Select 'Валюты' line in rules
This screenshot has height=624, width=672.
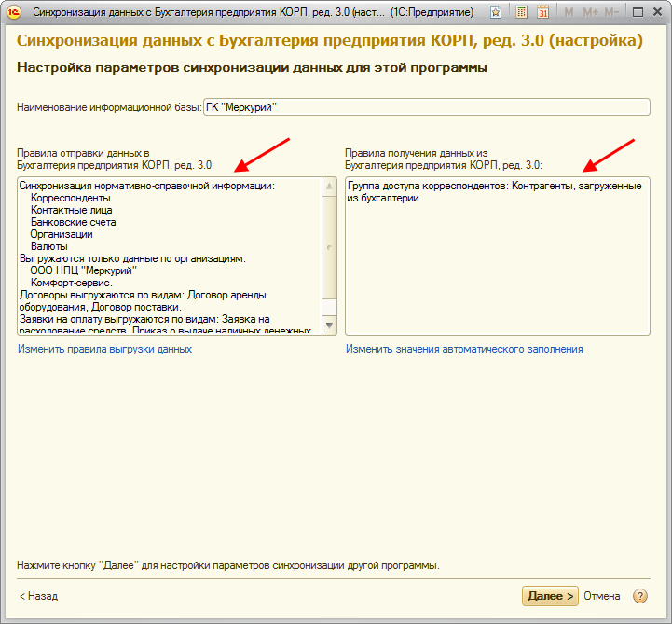(49, 246)
